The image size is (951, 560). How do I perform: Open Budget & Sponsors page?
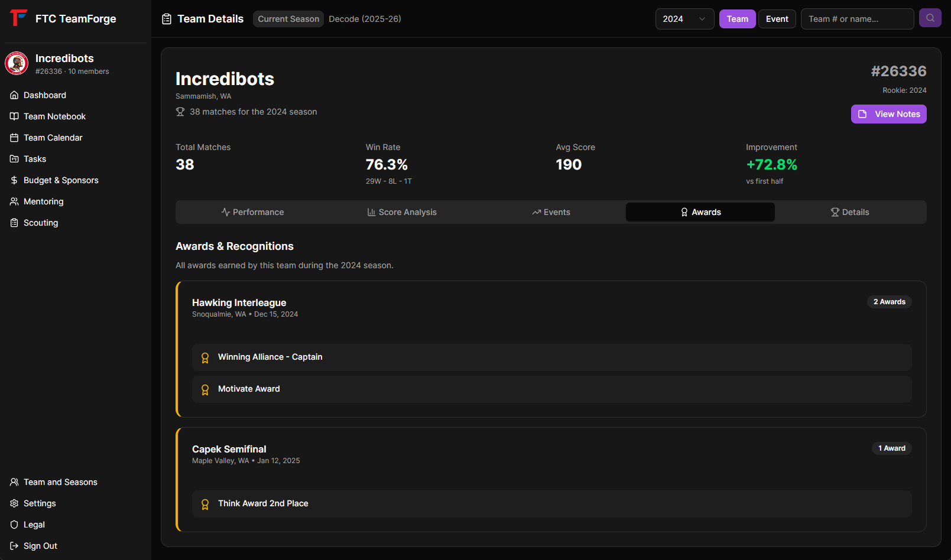pos(61,180)
